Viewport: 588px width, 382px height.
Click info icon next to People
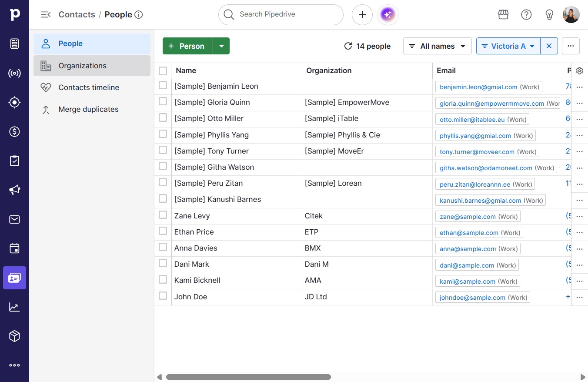[139, 15]
